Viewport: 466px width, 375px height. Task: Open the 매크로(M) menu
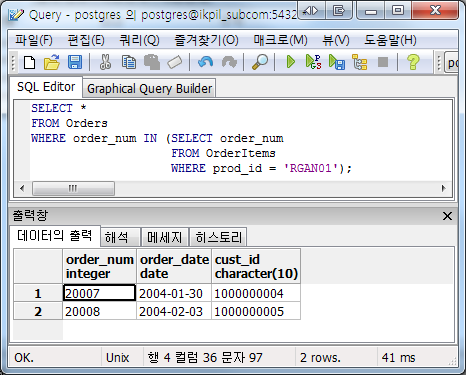tap(281, 40)
